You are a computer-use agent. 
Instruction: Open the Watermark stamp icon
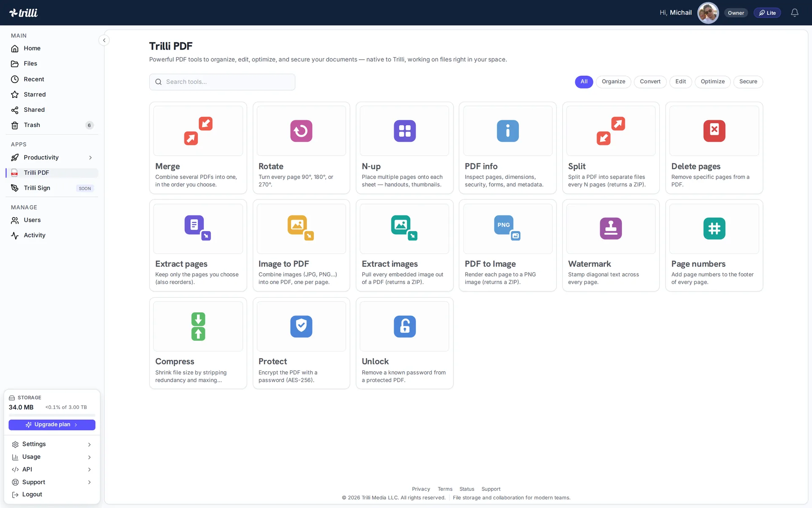point(611,229)
